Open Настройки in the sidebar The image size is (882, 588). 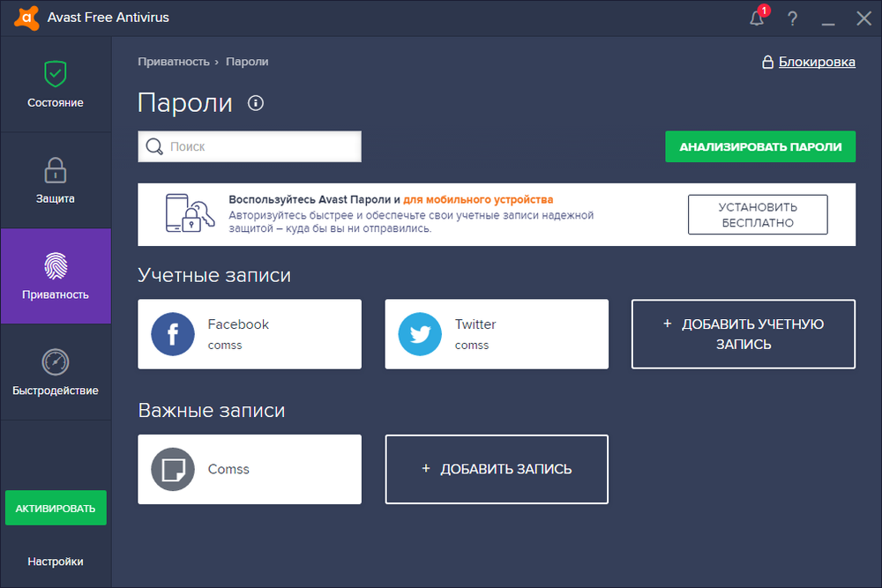coord(55,562)
